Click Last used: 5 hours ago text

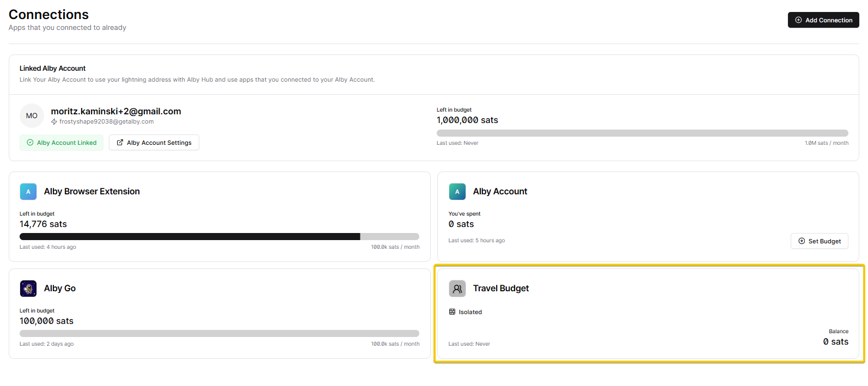(476, 241)
